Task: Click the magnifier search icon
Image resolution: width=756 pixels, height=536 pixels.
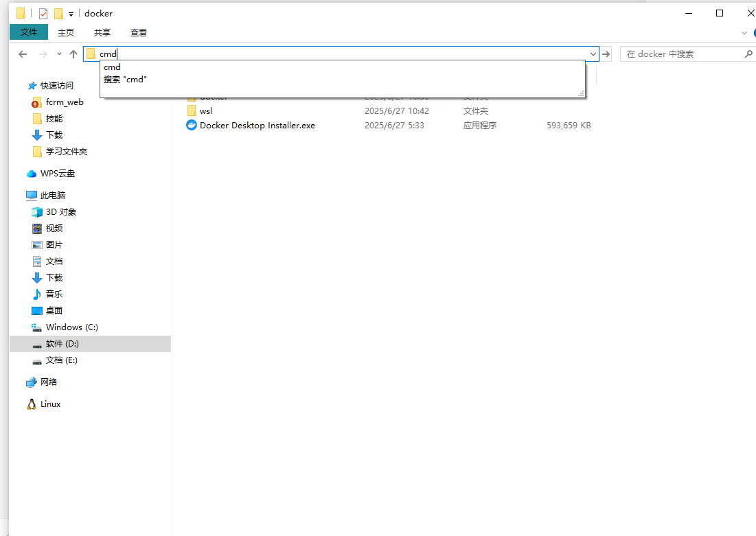Action: point(748,54)
